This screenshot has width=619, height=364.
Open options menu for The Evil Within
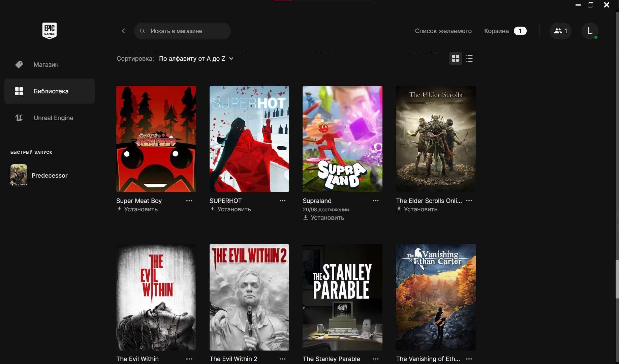pos(189,359)
